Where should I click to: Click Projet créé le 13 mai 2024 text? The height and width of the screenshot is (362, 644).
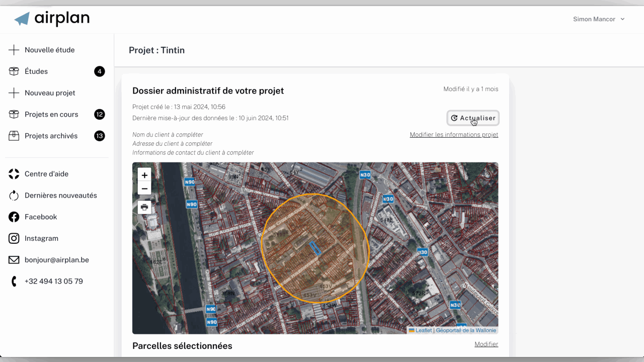pos(179,107)
